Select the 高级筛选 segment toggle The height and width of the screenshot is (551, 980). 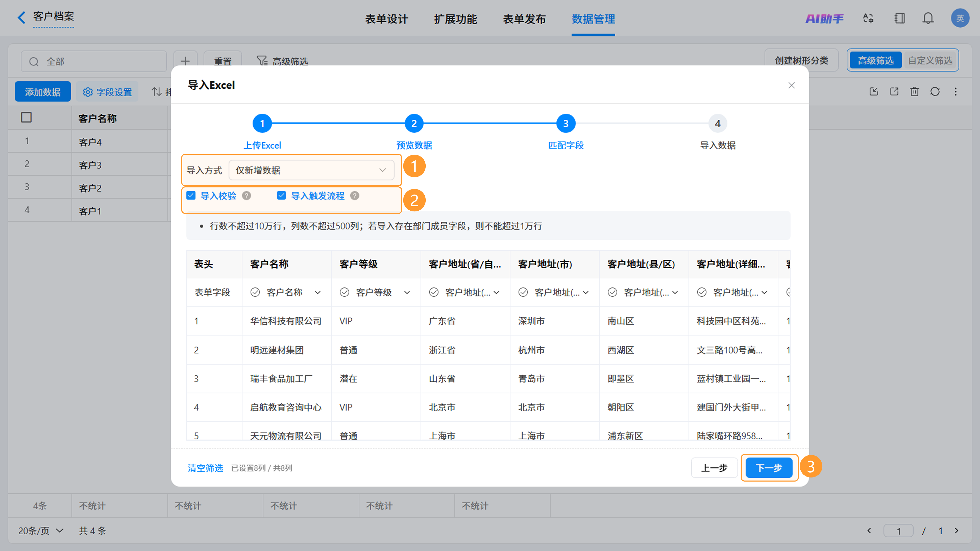point(875,61)
